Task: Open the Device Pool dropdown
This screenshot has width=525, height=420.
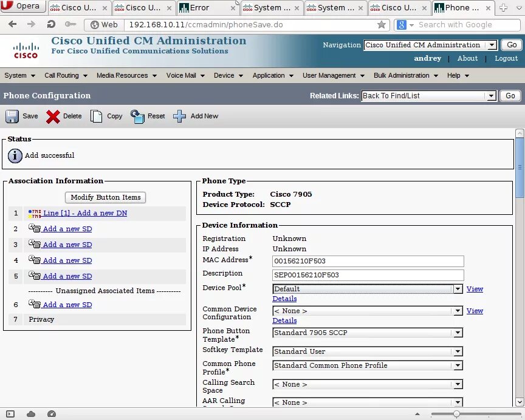Action: [367, 289]
